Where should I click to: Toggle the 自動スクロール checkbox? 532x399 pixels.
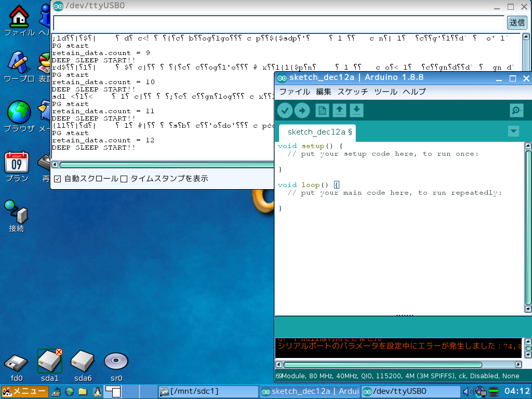click(x=58, y=179)
